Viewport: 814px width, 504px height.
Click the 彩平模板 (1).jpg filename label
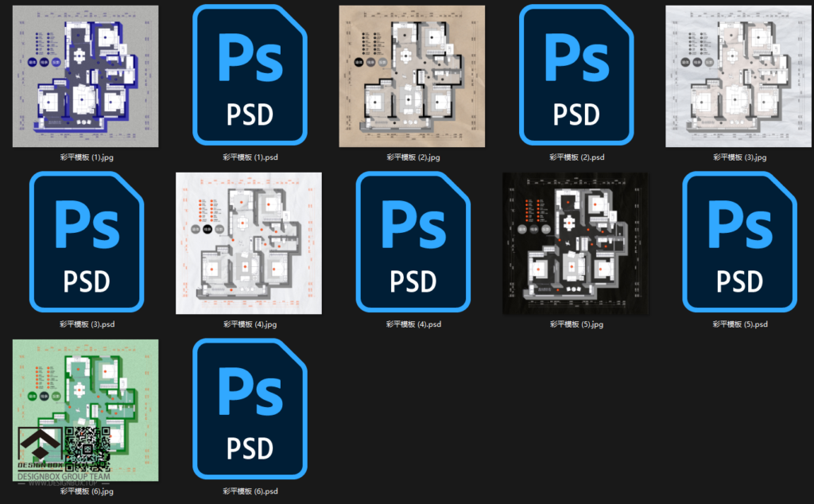[87, 157]
